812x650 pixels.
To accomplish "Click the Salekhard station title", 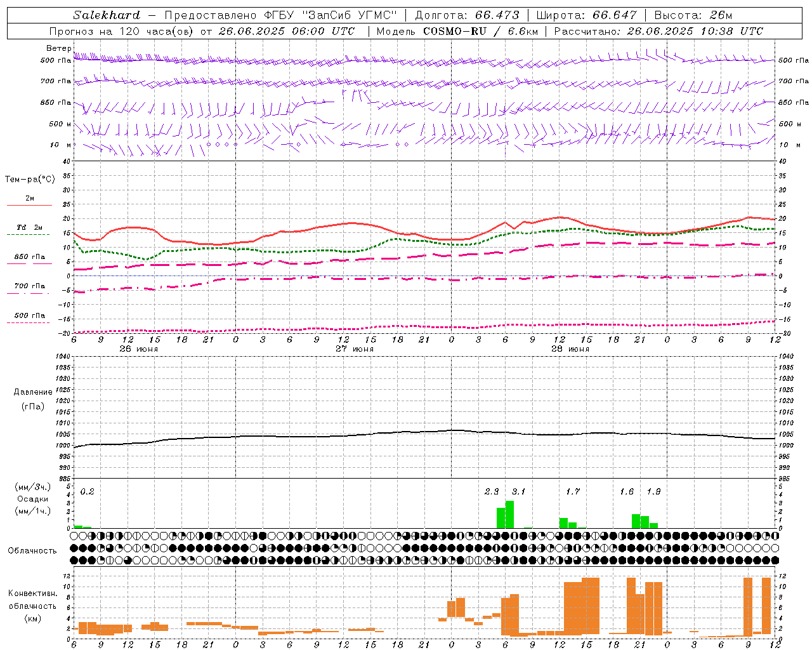I will pos(107,15).
